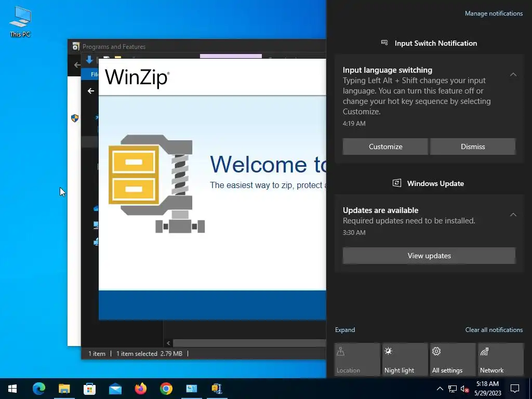The height and width of the screenshot is (399, 532).
Task: Click the horizontal scrollbar in File Explorer
Action: [249, 343]
